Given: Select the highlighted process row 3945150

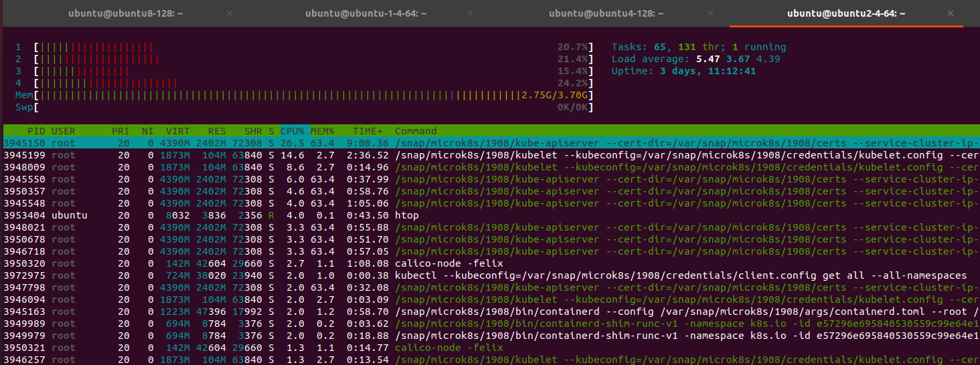Looking at the screenshot, I should (491, 143).
